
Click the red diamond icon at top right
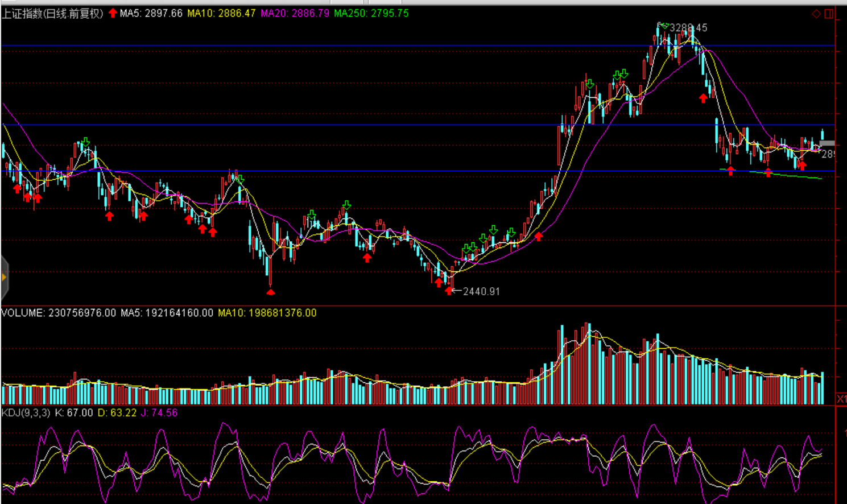coord(816,14)
